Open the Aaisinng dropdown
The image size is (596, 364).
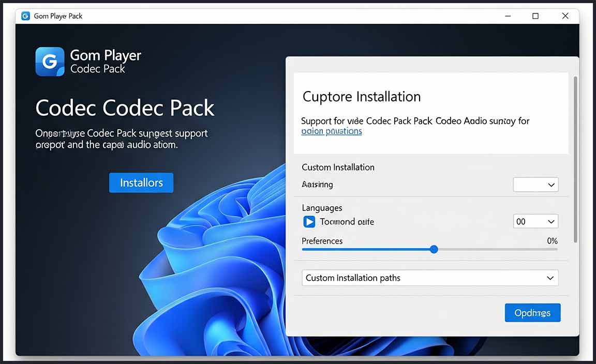pyautogui.click(x=535, y=185)
